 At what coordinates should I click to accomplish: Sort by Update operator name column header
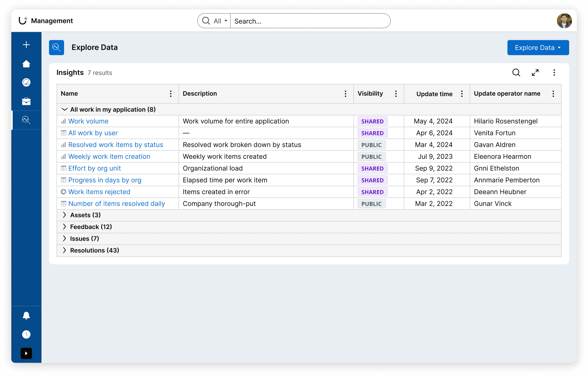point(507,94)
